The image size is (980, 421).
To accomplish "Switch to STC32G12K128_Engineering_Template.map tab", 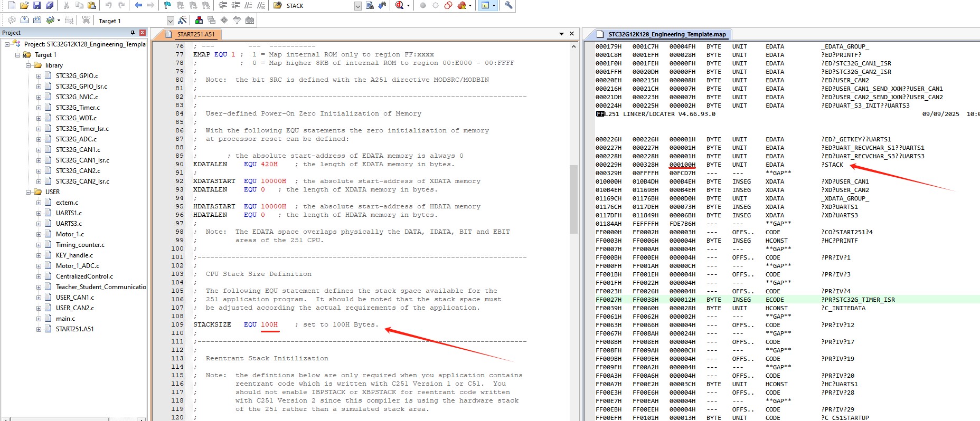I will [666, 34].
